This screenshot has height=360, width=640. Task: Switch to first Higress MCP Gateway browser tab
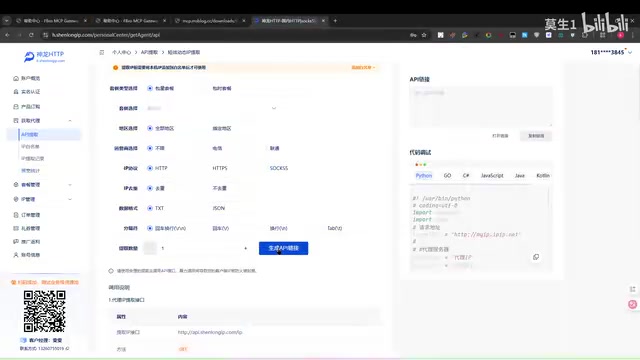[51, 20]
